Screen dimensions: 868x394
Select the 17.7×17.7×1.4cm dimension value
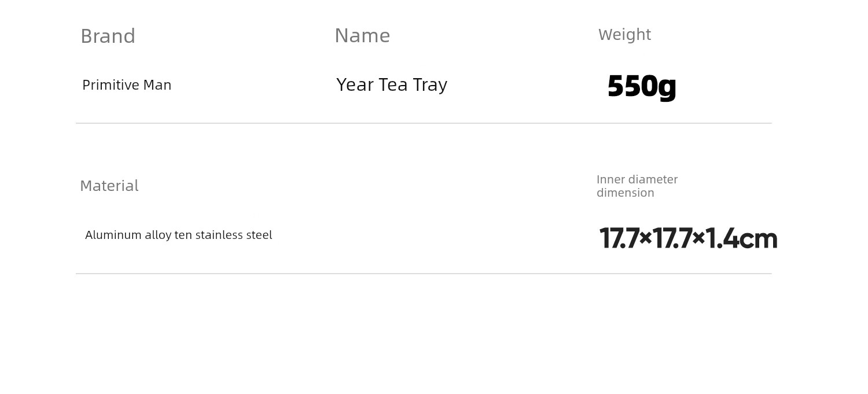[x=688, y=238]
